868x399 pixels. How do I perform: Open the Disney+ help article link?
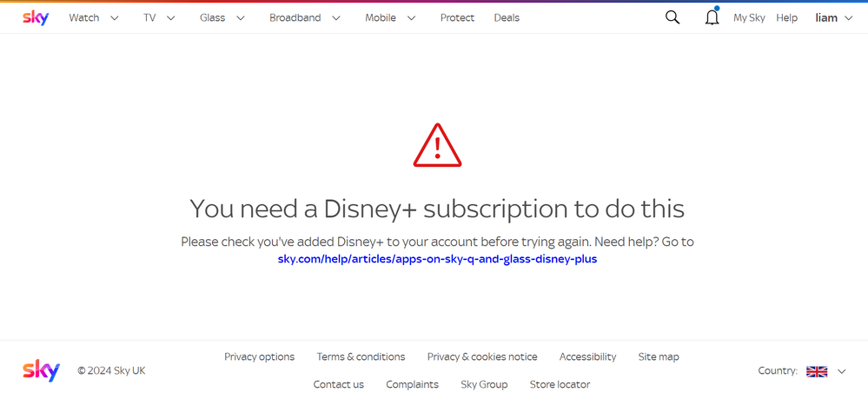(x=437, y=259)
